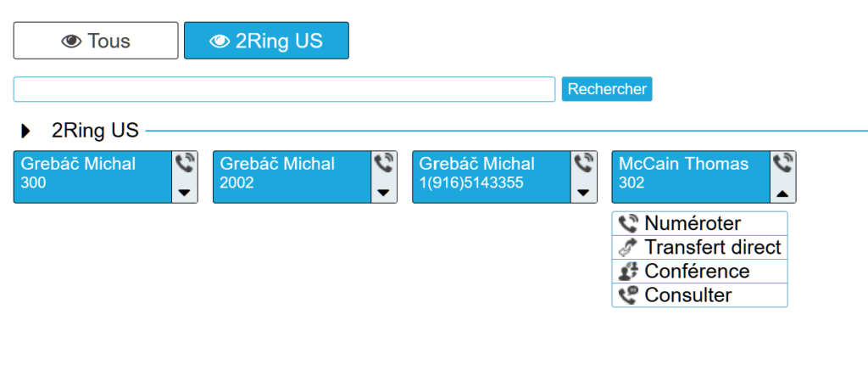Expand actions for Grebáč Michal 300
Viewport: 868px width, 387px height.
185,193
